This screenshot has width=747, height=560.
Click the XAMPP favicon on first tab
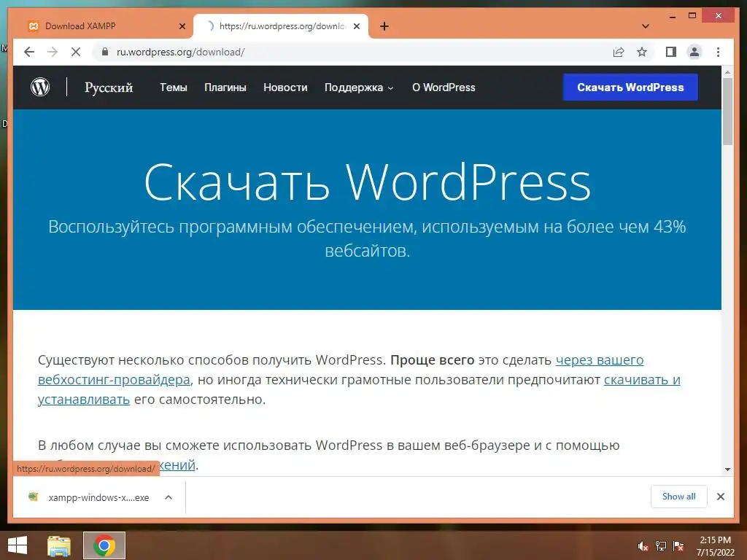pos(33,26)
